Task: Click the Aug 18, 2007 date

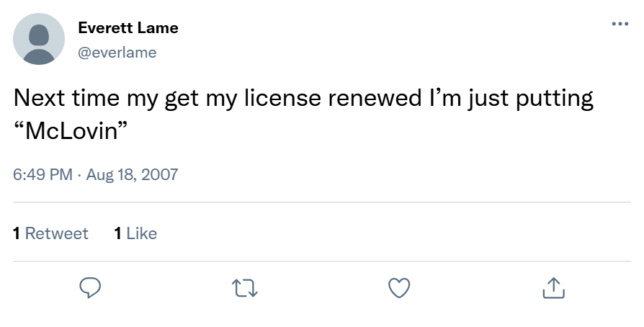Action: [132, 174]
